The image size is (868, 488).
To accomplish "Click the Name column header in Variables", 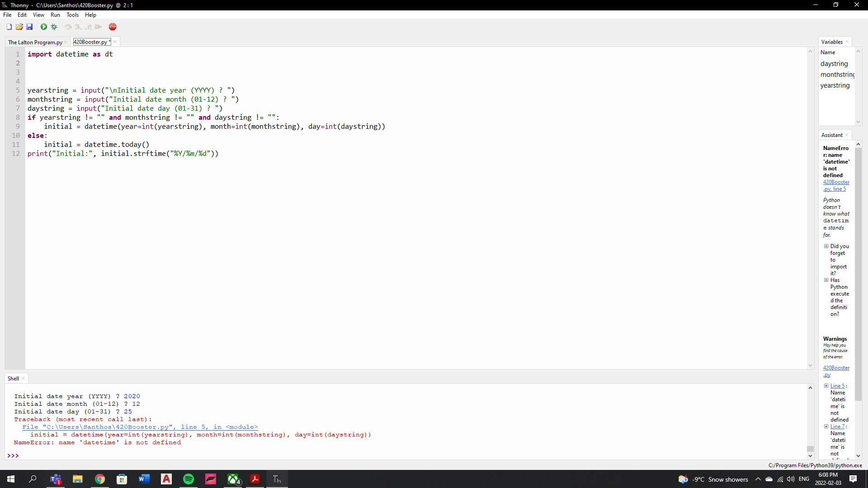I will [x=836, y=52].
